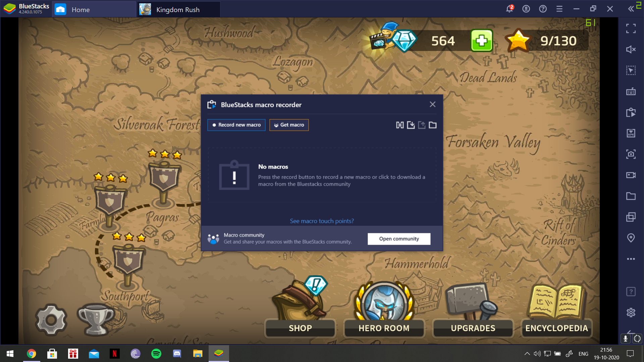Open the Encyclopedia panel
Image resolution: width=644 pixels, height=362 pixels.
click(x=556, y=327)
